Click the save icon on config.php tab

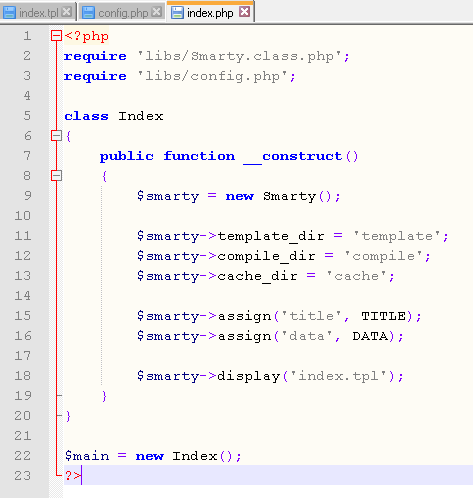(x=88, y=13)
